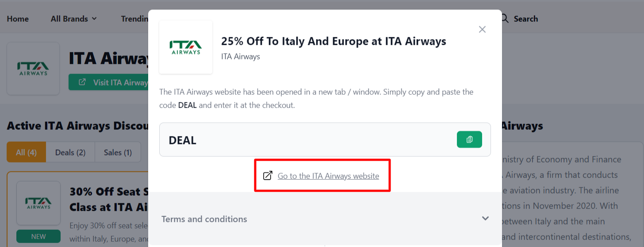Click the ITA Airways logo in the popup header
644x247 pixels.
[186, 47]
